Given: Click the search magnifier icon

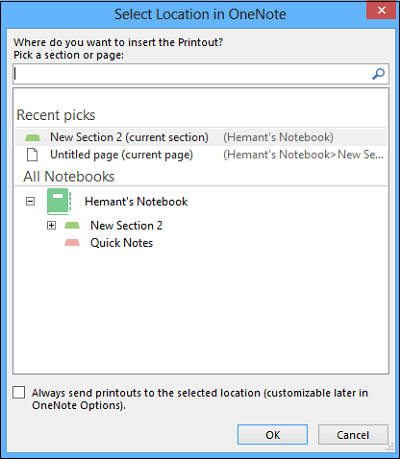Looking at the screenshot, I should coord(378,74).
